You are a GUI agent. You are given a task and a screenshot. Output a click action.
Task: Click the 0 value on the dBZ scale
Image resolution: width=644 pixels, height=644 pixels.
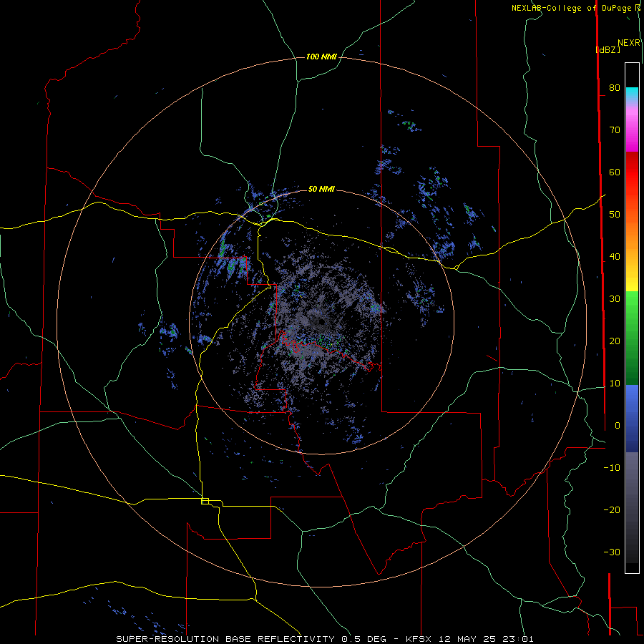[x=618, y=426]
